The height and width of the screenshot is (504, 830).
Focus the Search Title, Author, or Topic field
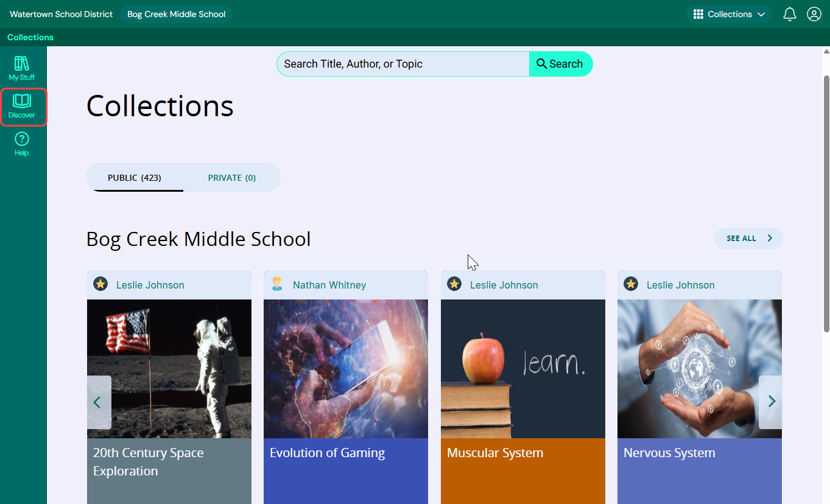(x=403, y=64)
